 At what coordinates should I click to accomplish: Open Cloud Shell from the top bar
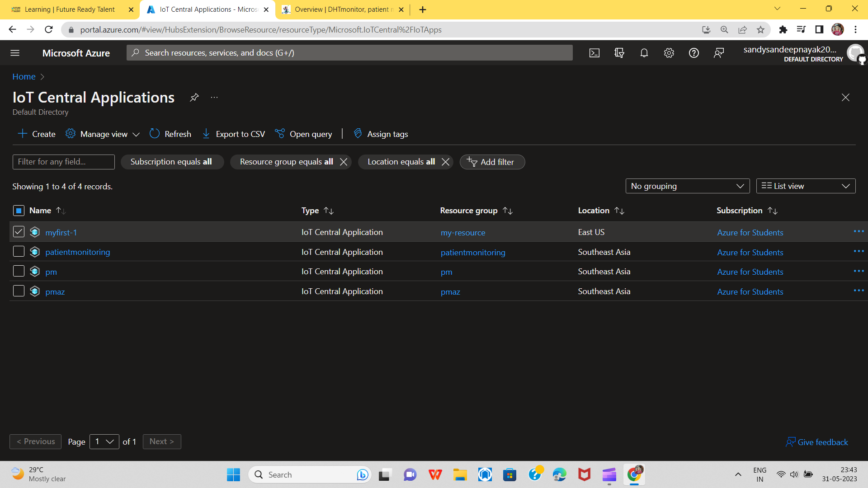pyautogui.click(x=594, y=53)
